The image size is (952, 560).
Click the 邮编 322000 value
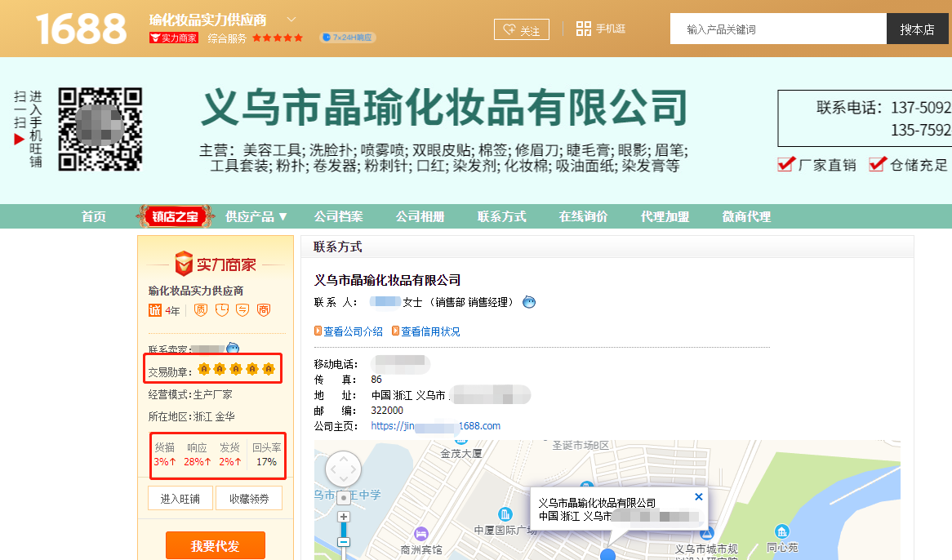coord(387,410)
